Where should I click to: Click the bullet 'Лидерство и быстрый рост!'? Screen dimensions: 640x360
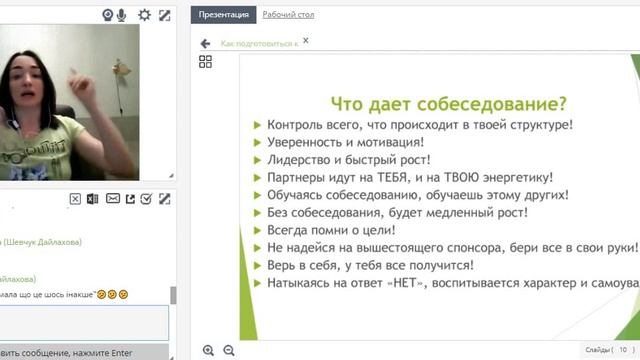349,160
